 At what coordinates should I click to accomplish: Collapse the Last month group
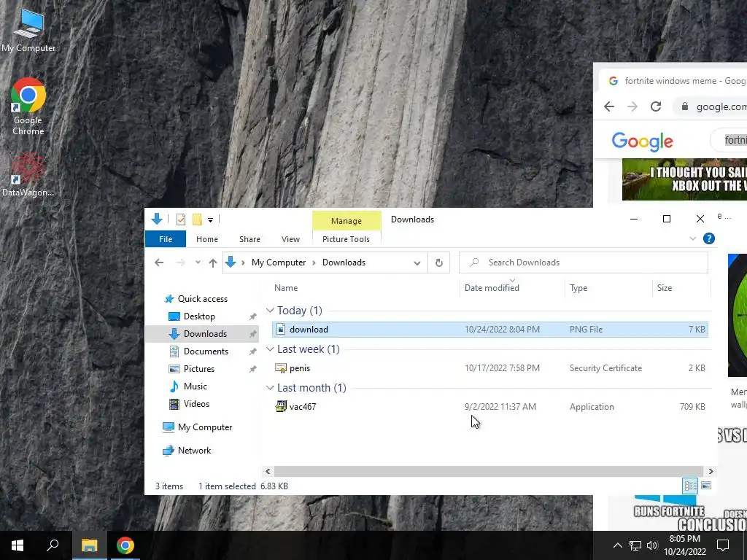(x=270, y=388)
